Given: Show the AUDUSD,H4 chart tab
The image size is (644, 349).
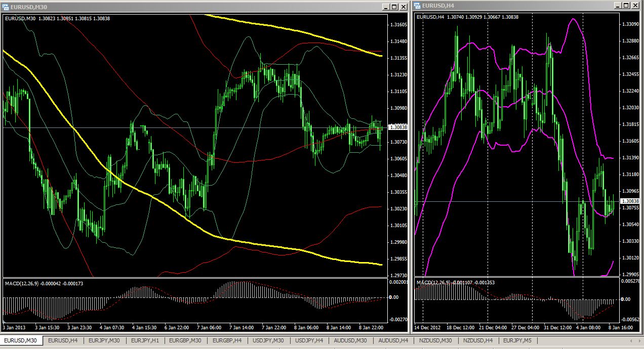Looking at the screenshot, I should pyautogui.click(x=393, y=341).
